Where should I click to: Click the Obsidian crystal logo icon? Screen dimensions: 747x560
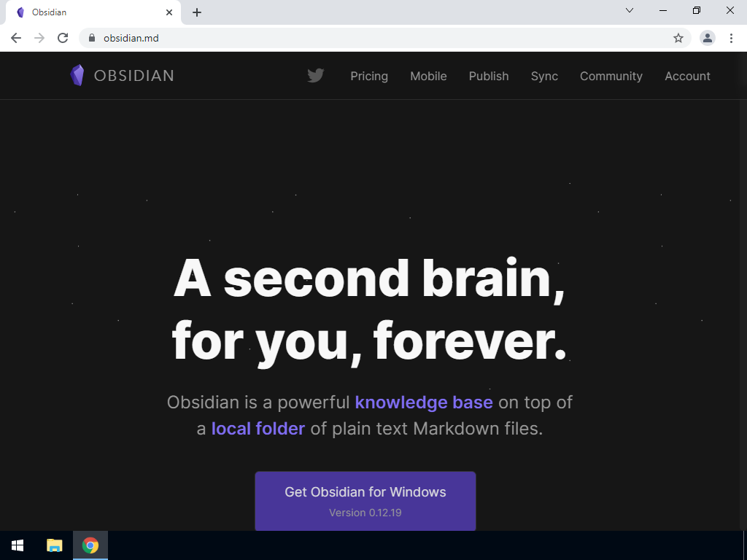click(x=77, y=75)
